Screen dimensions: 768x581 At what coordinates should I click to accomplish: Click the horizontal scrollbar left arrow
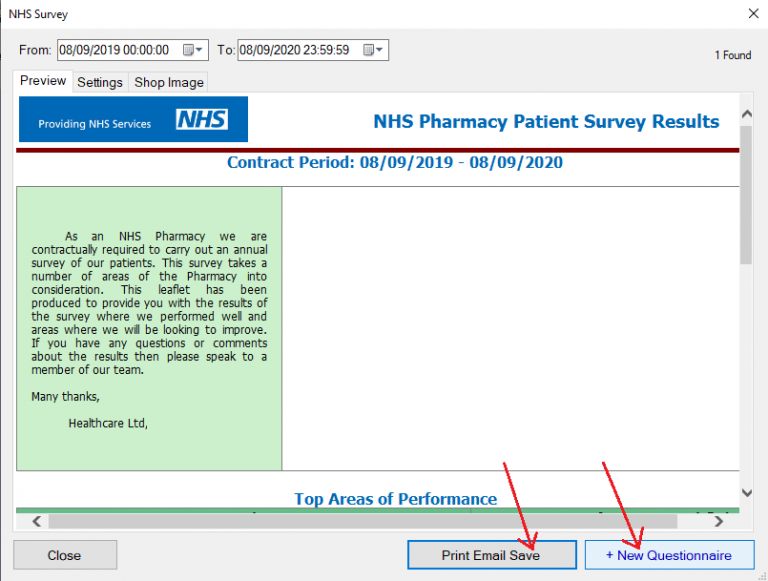point(36,521)
